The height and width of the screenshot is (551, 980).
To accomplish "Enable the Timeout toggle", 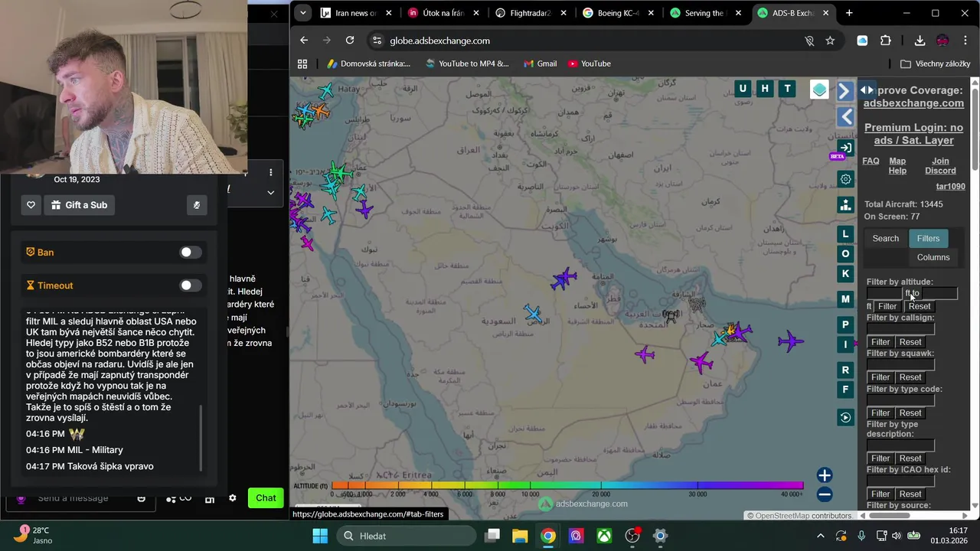I will 190,285.
